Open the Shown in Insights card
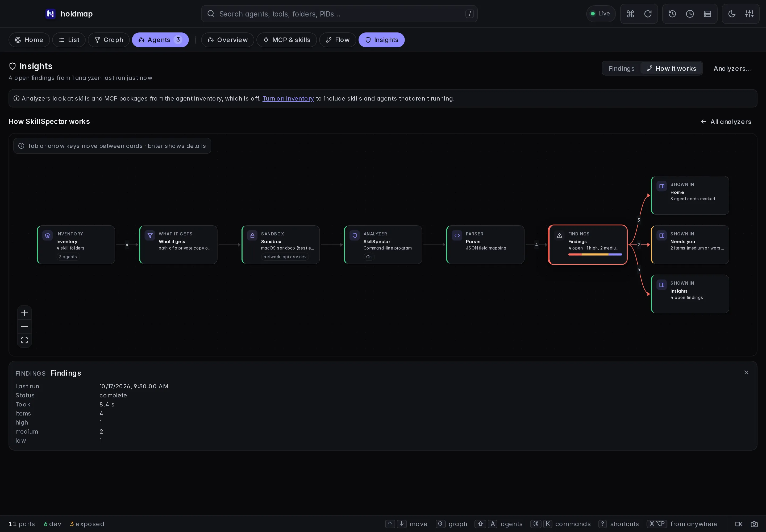This screenshot has width=766, height=532. click(x=690, y=294)
